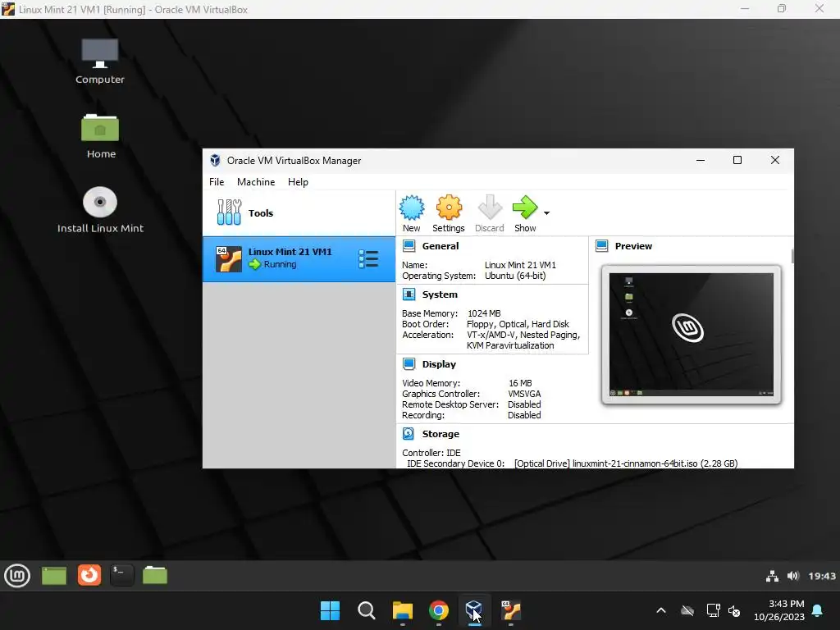Click the Display section screen icon
Image resolution: width=840 pixels, height=630 pixels.
pos(409,363)
